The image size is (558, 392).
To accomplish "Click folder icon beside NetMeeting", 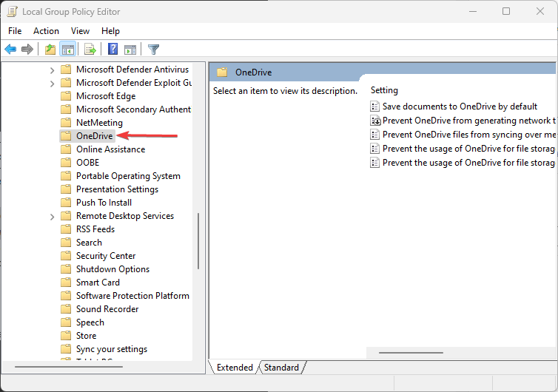I will (66, 123).
